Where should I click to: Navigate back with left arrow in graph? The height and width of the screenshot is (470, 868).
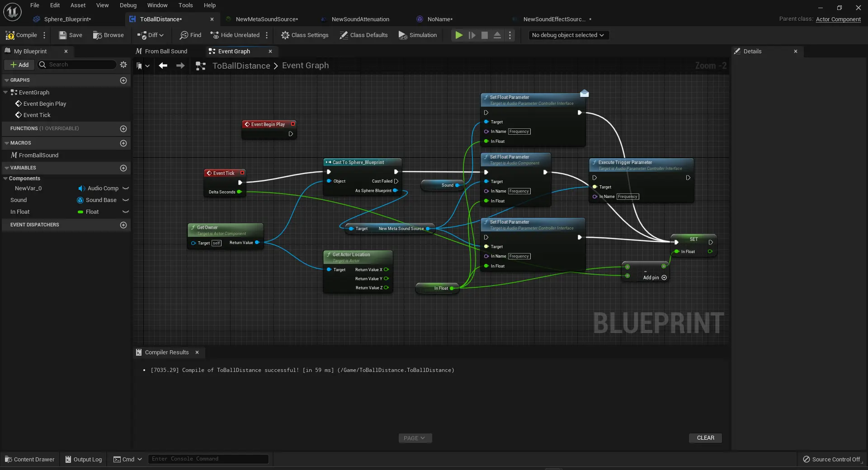163,66
